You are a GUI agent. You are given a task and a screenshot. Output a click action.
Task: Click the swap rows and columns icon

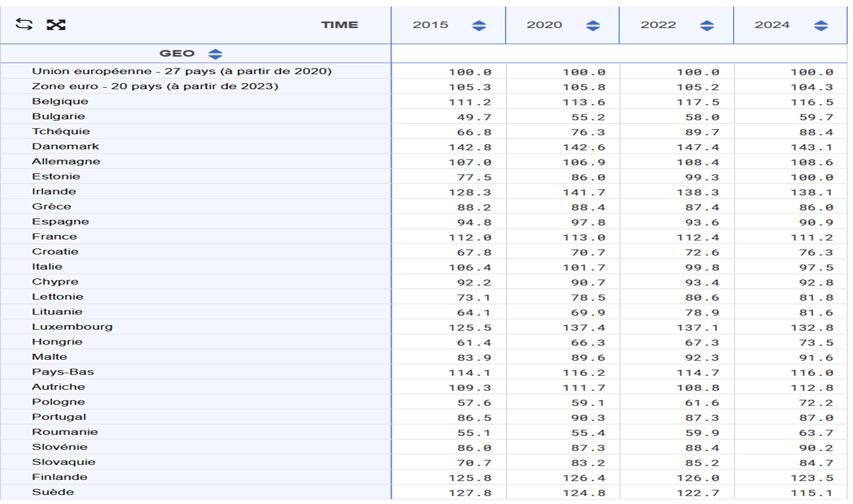[24, 25]
